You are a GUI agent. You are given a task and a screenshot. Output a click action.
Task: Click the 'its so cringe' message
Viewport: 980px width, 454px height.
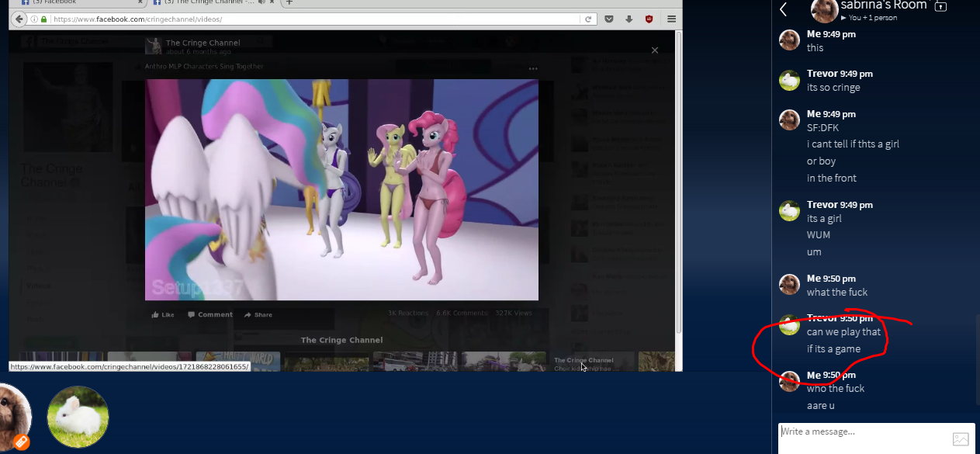point(833,88)
